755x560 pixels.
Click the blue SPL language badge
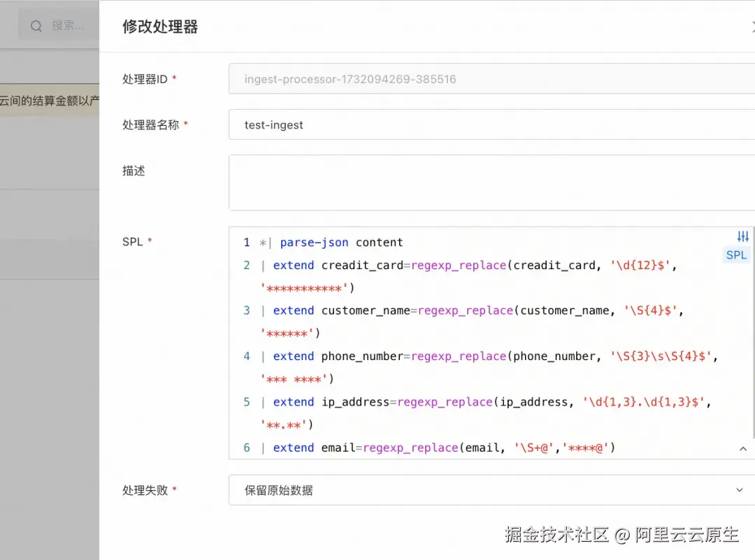coord(736,254)
